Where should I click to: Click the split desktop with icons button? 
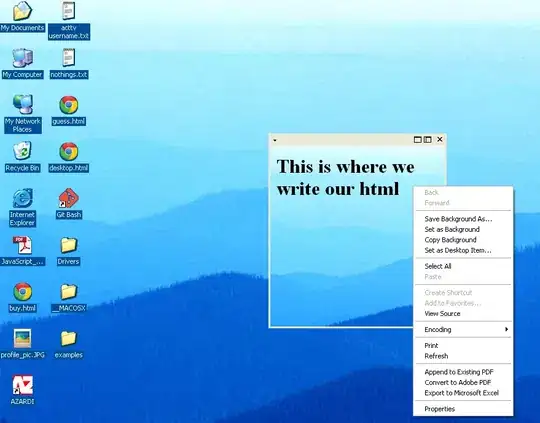point(427,140)
